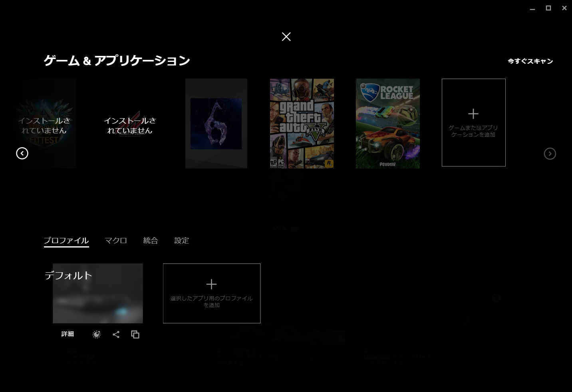The height and width of the screenshot is (392, 572).
Task: Select the Resident Evil 6 game tile
Action: click(216, 123)
